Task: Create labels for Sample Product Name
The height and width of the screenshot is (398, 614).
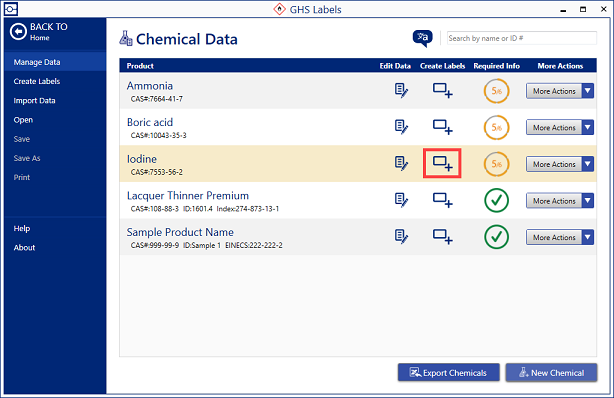Action: click(x=442, y=236)
